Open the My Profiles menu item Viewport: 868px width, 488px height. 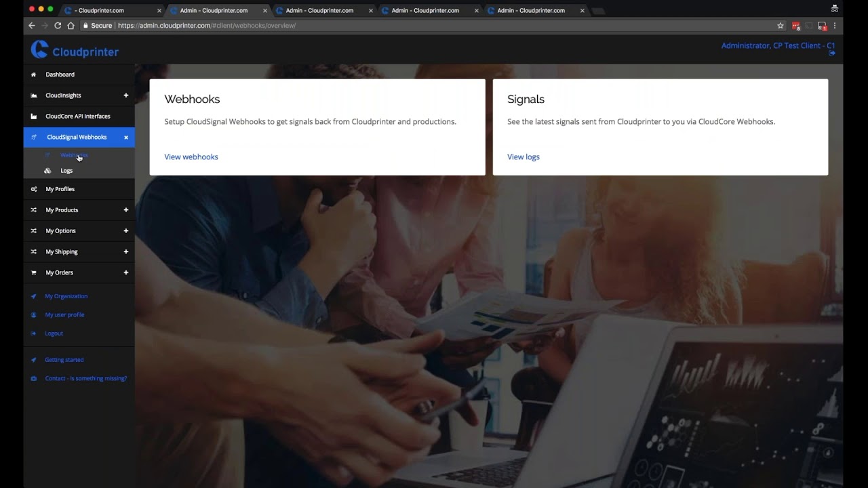point(79,189)
